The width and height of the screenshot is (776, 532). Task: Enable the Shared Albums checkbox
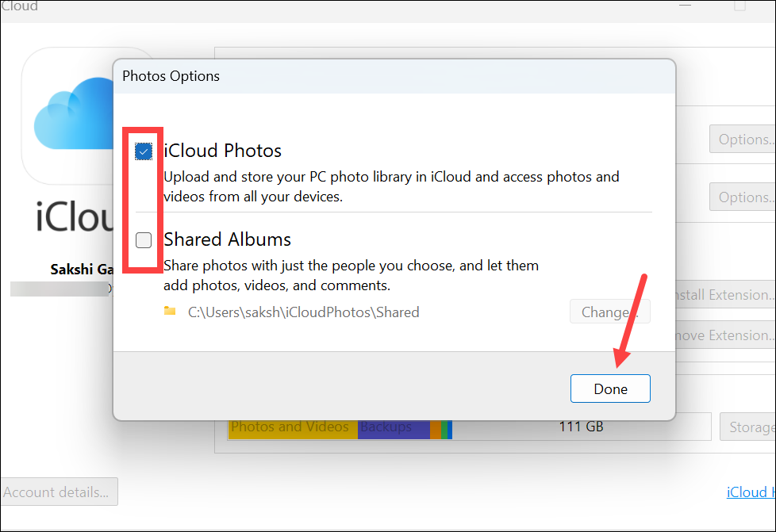click(144, 240)
